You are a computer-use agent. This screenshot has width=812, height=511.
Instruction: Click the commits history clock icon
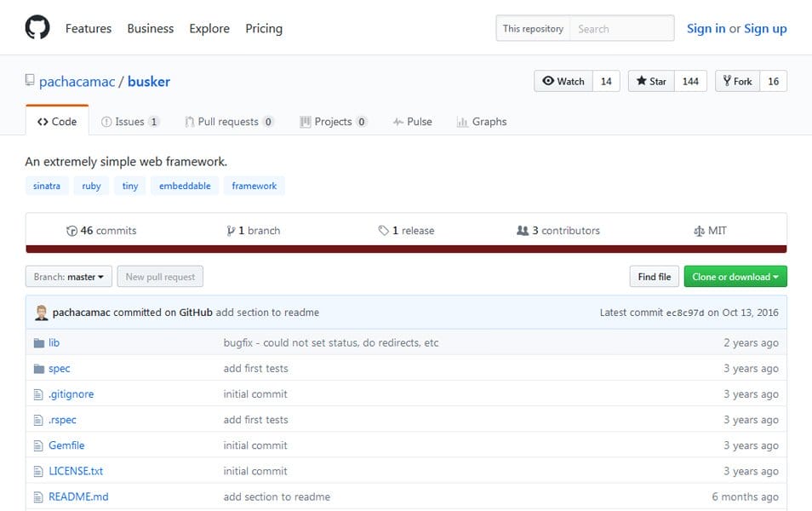pyautogui.click(x=71, y=231)
